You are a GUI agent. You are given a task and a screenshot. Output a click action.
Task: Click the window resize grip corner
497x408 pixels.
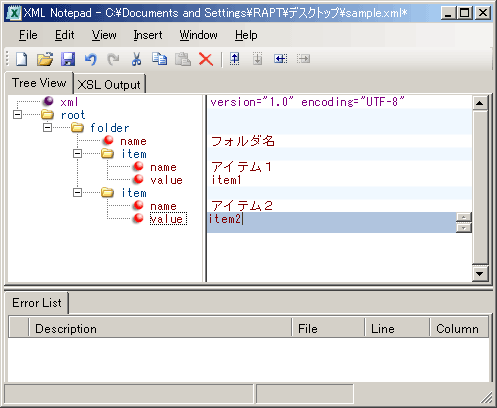(487, 398)
